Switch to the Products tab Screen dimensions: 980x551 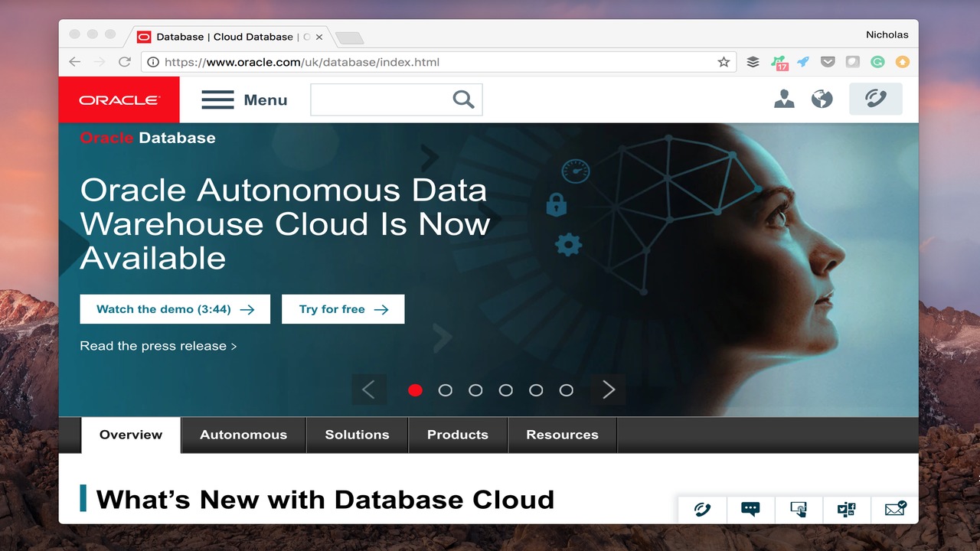coord(458,435)
